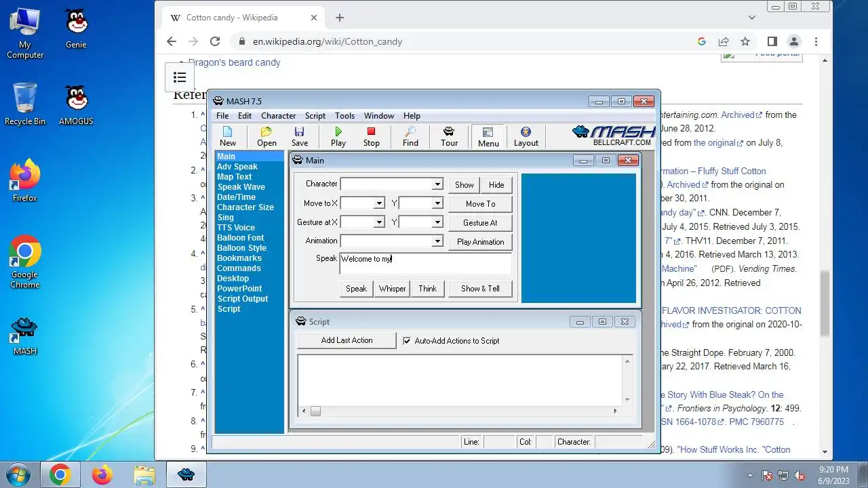The image size is (868, 488).
Task: Select Balloon Font in side menu
Action: (x=241, y=238)
